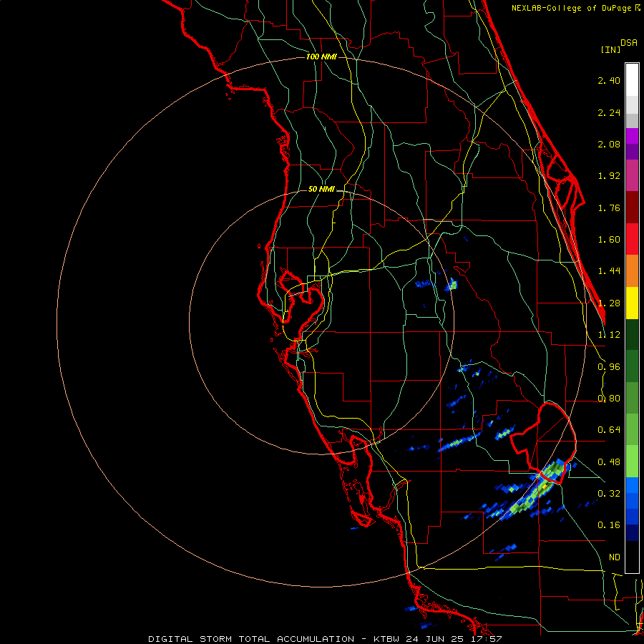Click the 1.92 legend value

coord(609,176)
